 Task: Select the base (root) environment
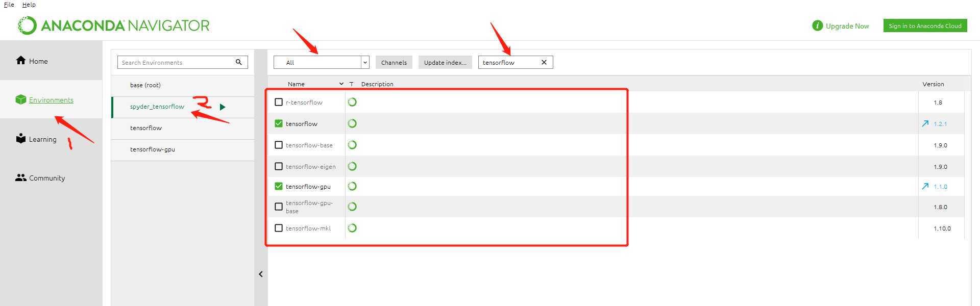(x=183, y=85)
